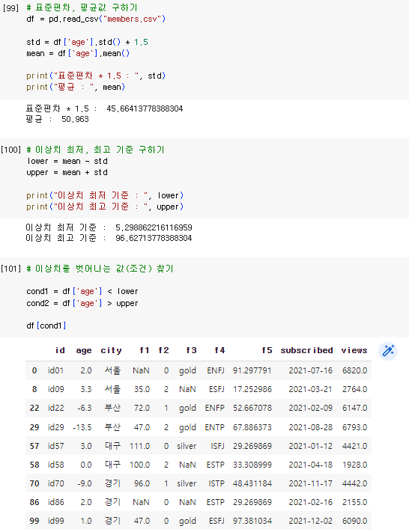The width and height of the screenshot is (409, 532).
Task: Click output value 45.66413778388304
Action: (x=145, y=108)
